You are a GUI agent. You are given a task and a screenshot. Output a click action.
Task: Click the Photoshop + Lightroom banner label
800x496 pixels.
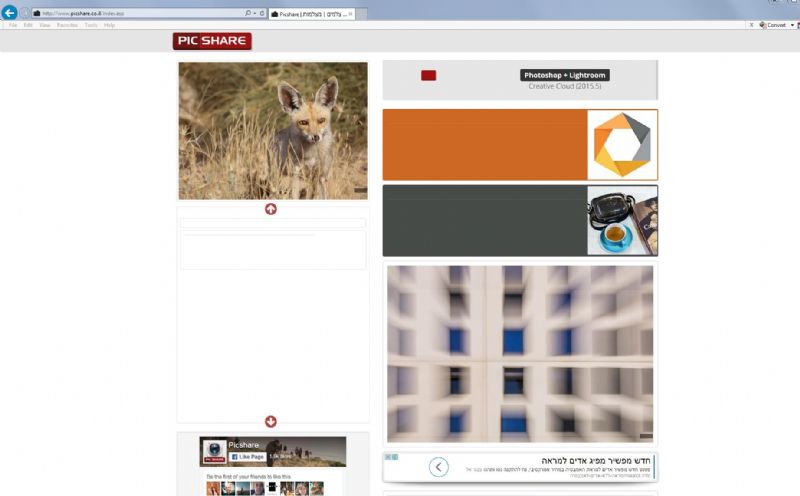tap(564, 75)
